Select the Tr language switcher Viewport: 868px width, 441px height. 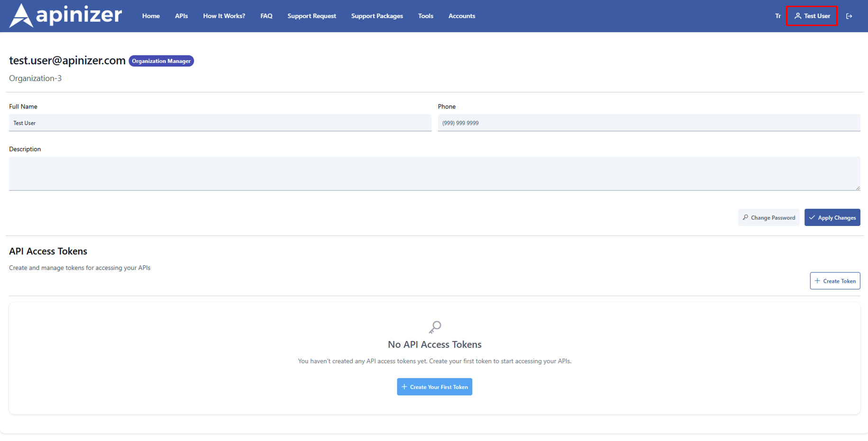pos(777,16)
